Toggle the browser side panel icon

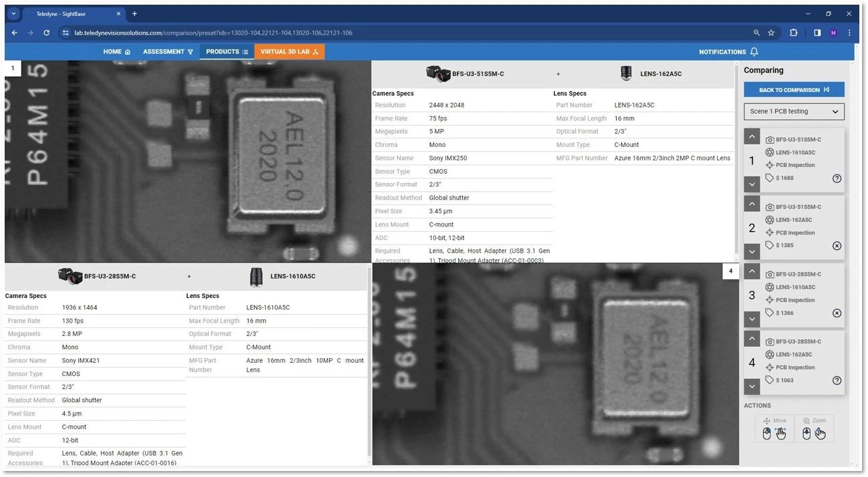817,33
